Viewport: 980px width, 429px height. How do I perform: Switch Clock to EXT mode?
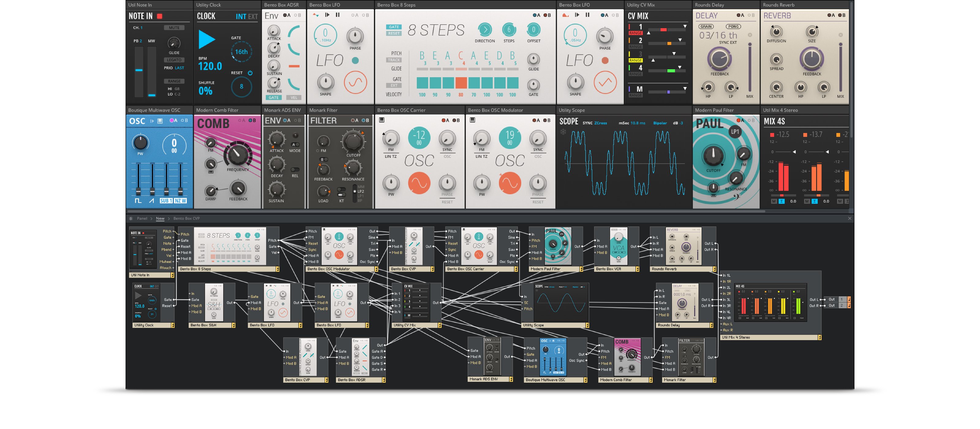253,16
